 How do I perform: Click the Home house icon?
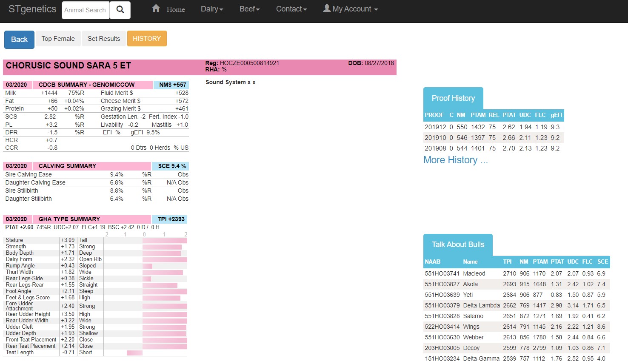tap(156, 9)
